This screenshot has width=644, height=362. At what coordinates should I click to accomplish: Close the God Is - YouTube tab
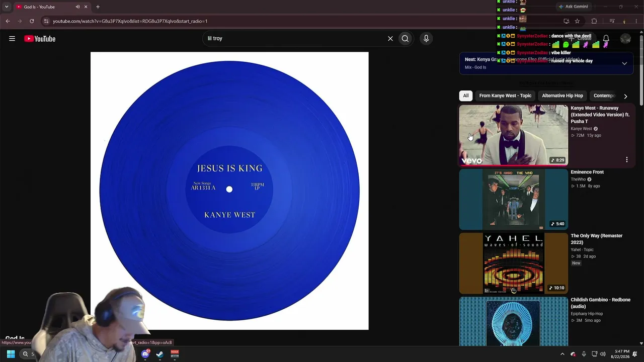[x=86, y=7]
